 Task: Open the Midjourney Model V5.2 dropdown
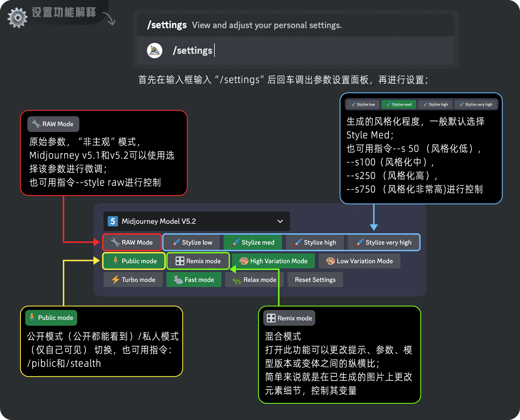point(197,221)
